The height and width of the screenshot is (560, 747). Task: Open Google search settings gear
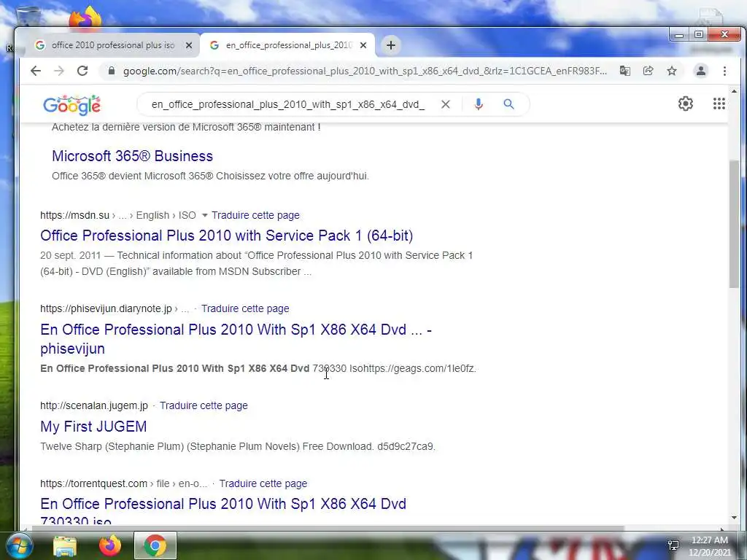click(x=686, y=104)
